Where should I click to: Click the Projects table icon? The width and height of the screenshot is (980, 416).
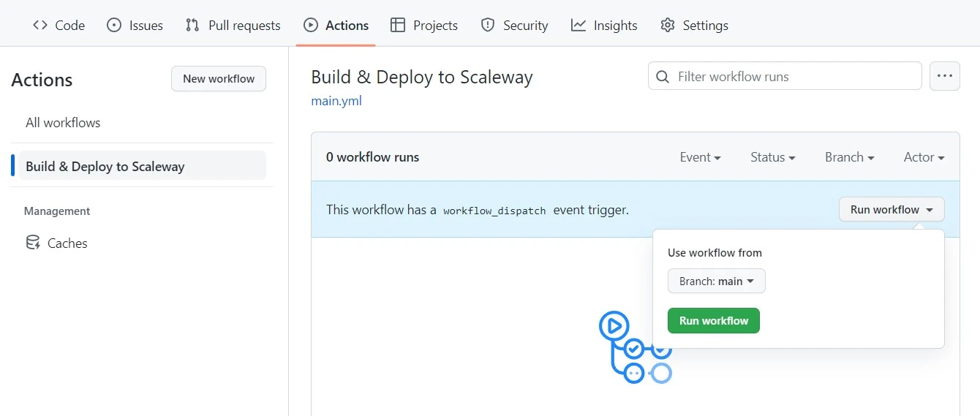click(x=398, y=26)
